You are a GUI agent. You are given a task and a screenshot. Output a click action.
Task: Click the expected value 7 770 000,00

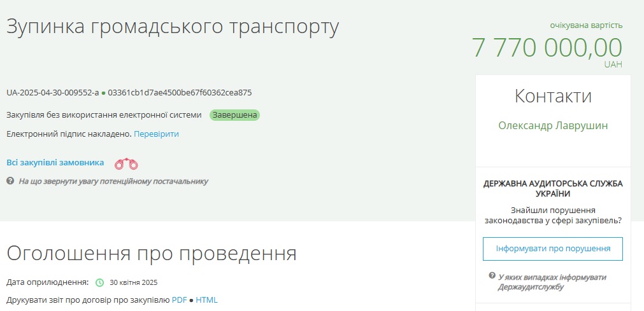click(x=547, y=47)
